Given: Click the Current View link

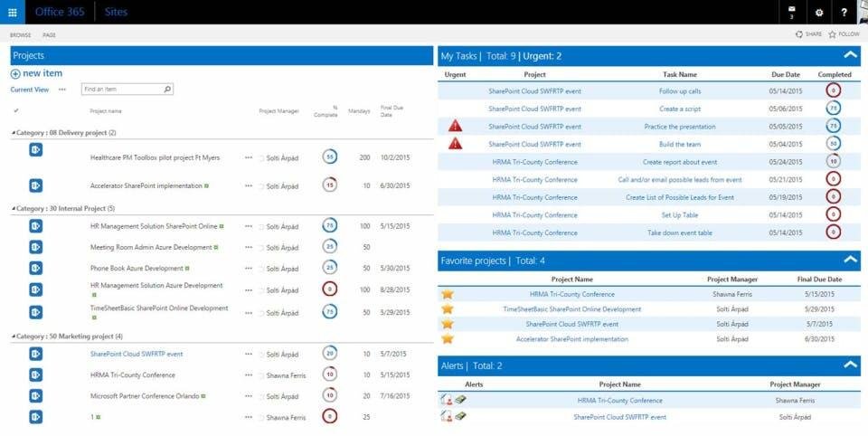Looking at the screenshot, I should point(30,90).
